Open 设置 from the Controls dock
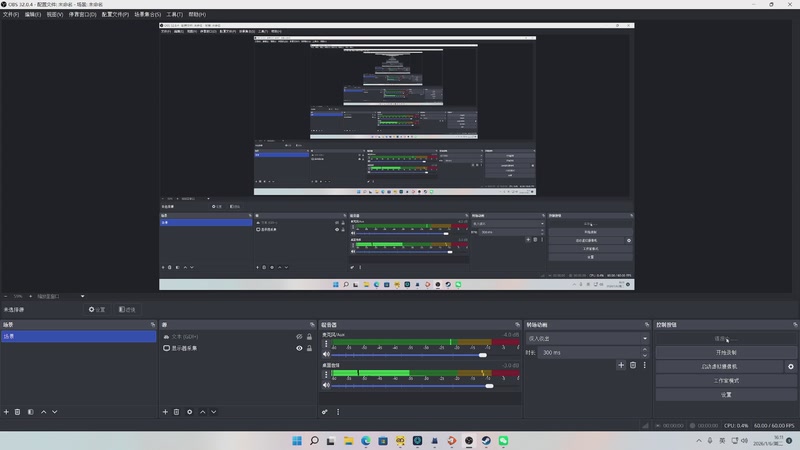This screenshot has height=450, width=800. pyautogui.click(x=726, y=394)
